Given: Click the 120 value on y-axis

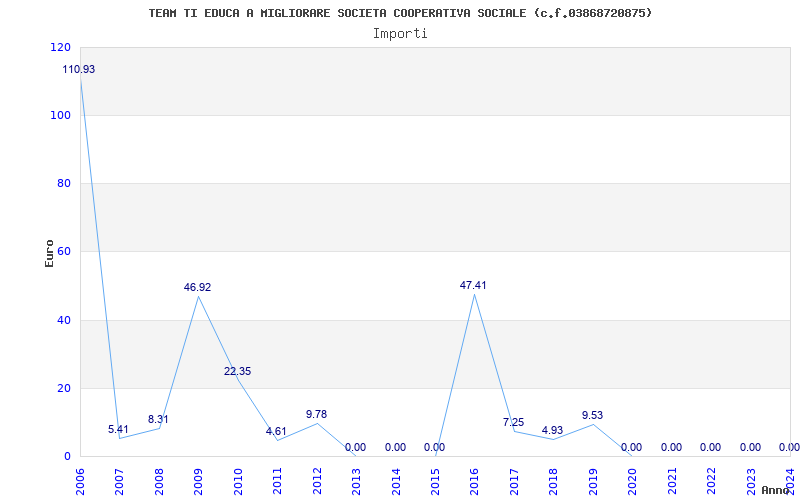Looking at the screenshot, I should coord(60,47).
